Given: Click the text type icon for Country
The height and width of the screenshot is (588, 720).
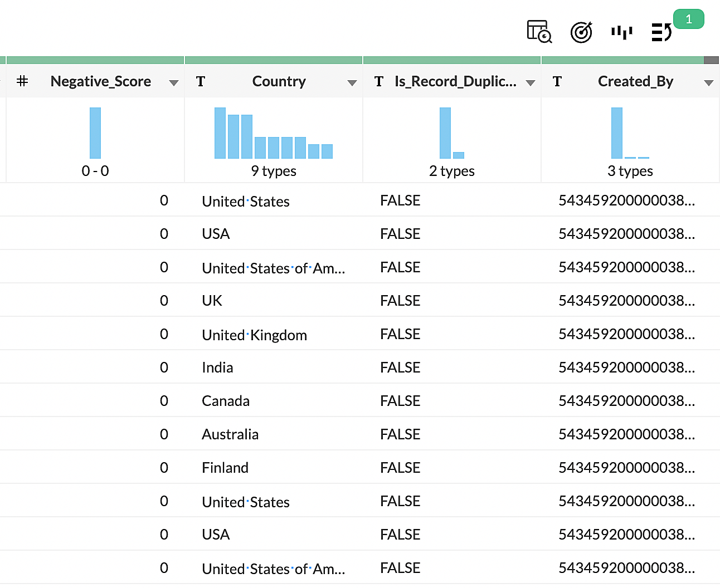Looking at the screenshot, I should coord(201,82).
